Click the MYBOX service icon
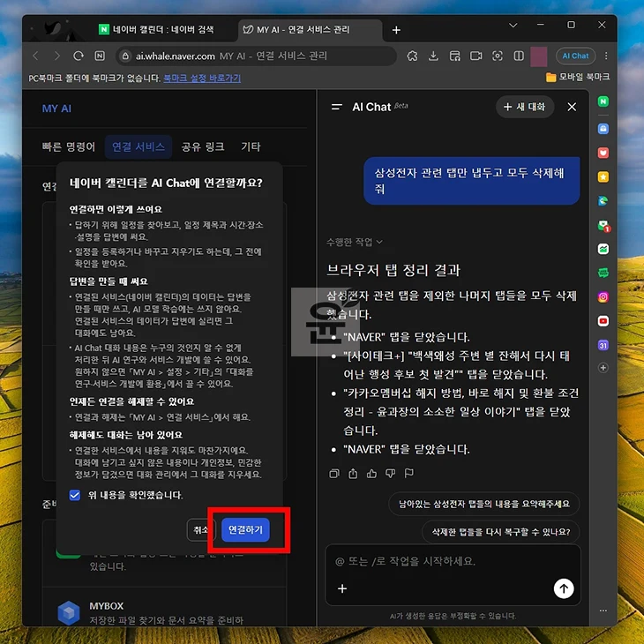Viewport: 644px width, 644px height. tap(69, 613)
